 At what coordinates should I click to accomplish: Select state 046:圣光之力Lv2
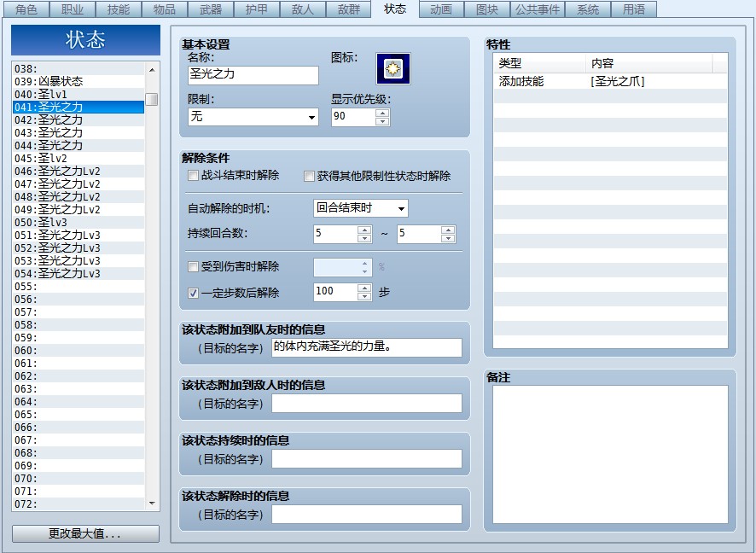(79, 172)
